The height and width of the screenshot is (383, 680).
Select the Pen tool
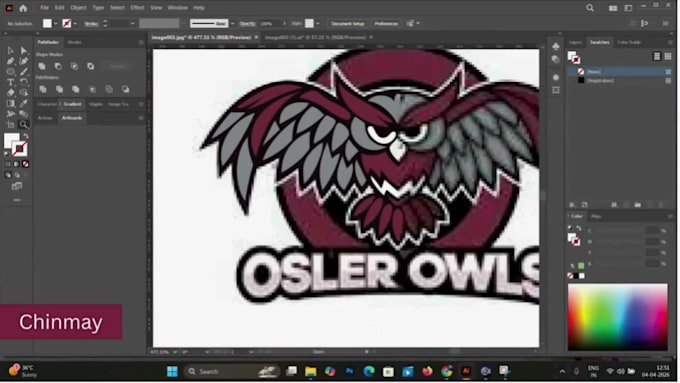click(x=10, y=61)
